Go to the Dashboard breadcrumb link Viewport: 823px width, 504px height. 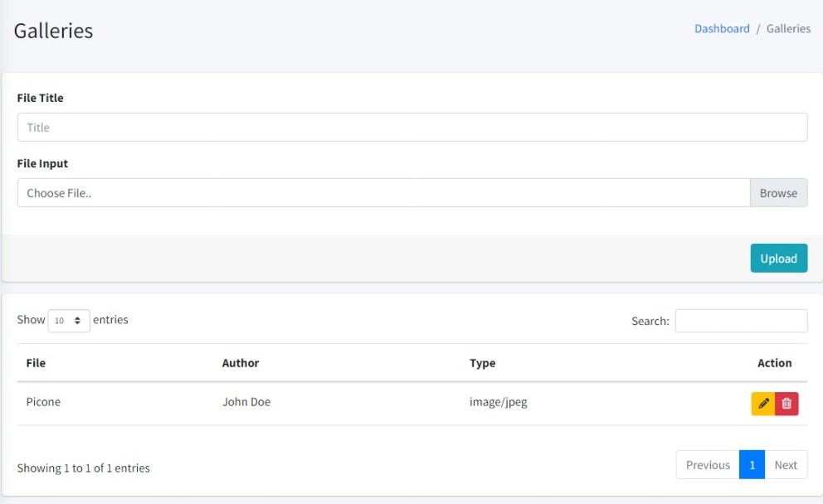coord(722,29)
